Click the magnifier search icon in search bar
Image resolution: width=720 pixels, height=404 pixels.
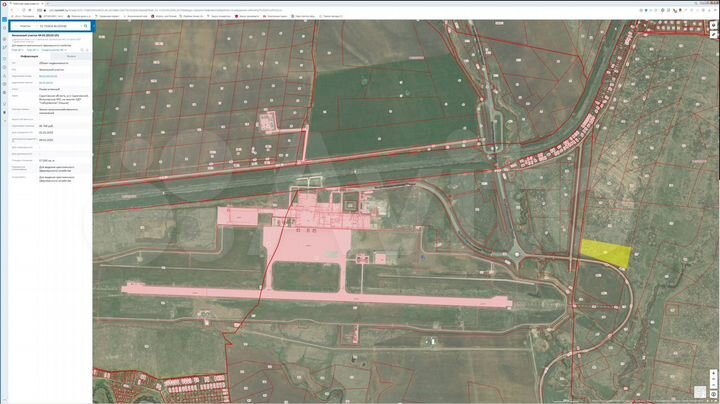(x=86, y=28)
